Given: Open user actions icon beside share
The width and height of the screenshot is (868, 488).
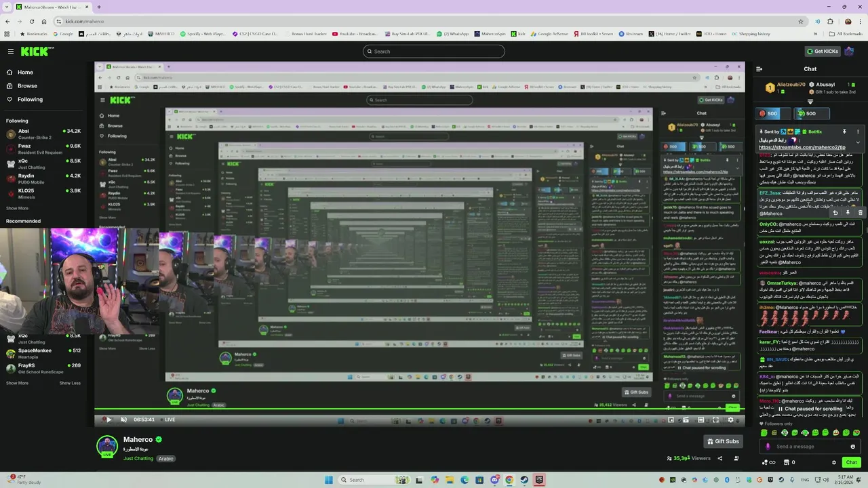Looking at the screenshot, I should [x=736, y=458].
